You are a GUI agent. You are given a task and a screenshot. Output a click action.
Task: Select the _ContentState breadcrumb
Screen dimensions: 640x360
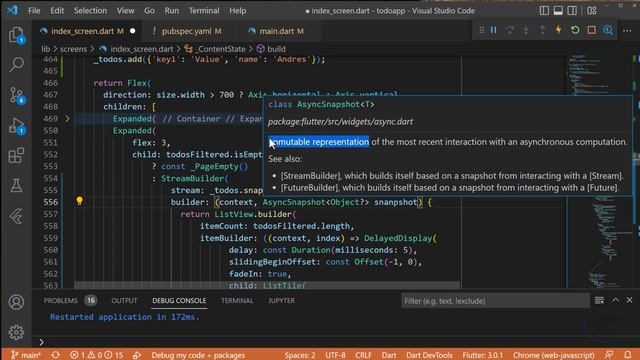pos(220,49)
